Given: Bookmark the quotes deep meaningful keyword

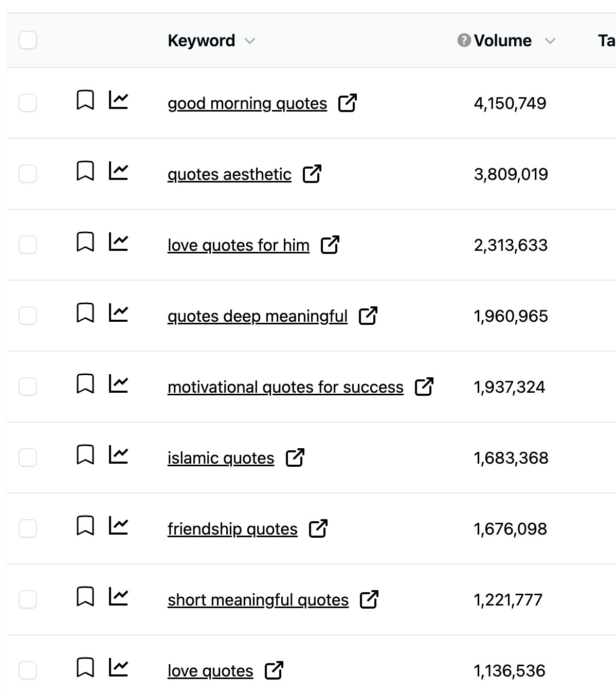Looking at the screenshot, I should tap(85, 313).
